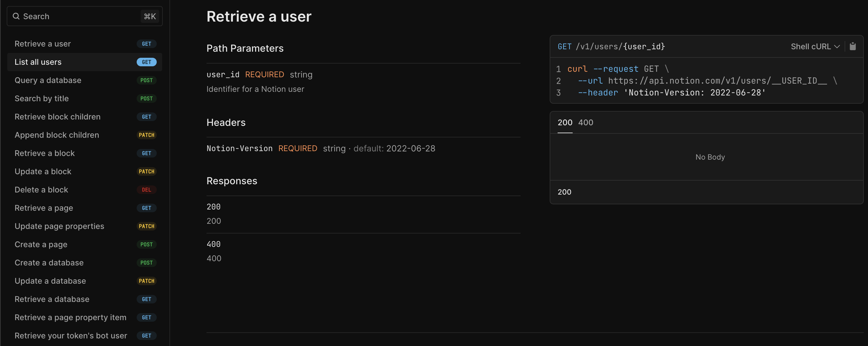Click the POST badge beside Query a database
The height and width of the screenshot is (346, 868).
pyautogui.click(x=147, y=80)
